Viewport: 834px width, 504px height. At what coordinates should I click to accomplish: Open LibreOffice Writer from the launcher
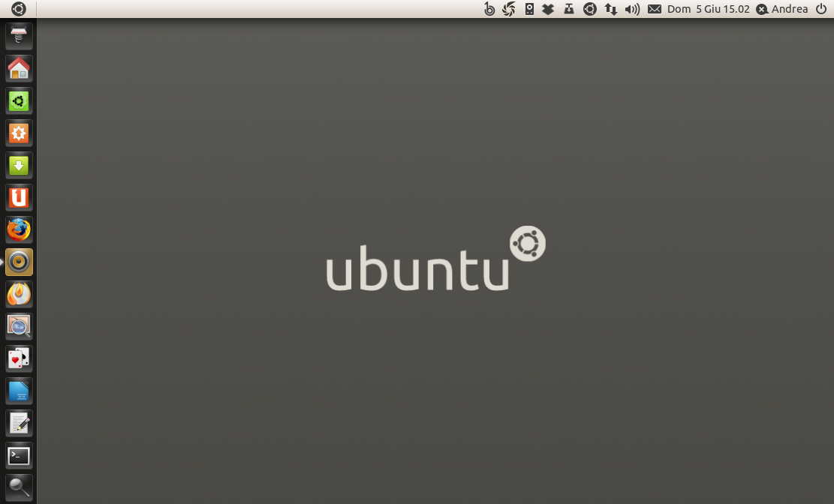[20, 391]
